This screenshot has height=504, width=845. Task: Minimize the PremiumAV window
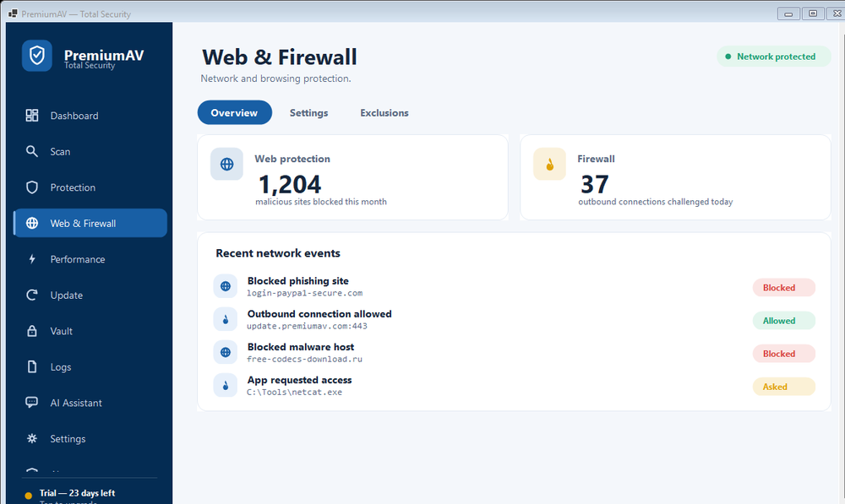[x=788, y=14]
